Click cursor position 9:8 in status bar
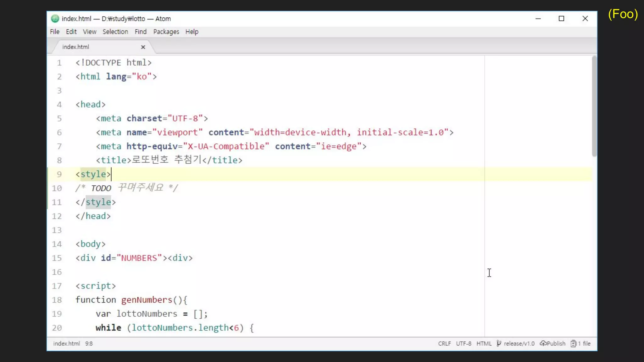Image resolution: width=644 pixels, height=362 pixels. coord(89,343)
